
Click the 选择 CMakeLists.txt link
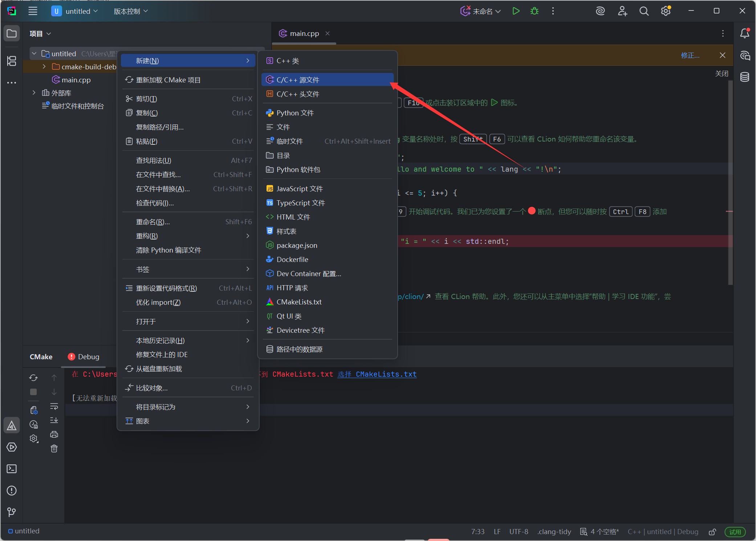pyautogui.click(x=377, y=374)
